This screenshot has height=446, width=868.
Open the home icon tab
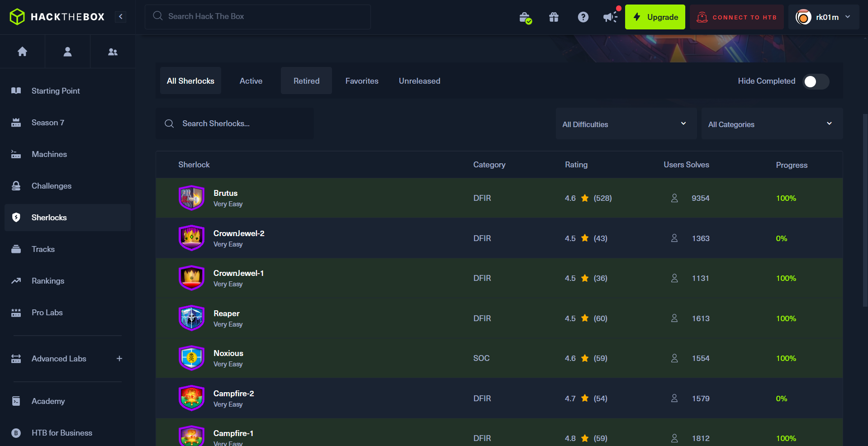pos(22,52)
